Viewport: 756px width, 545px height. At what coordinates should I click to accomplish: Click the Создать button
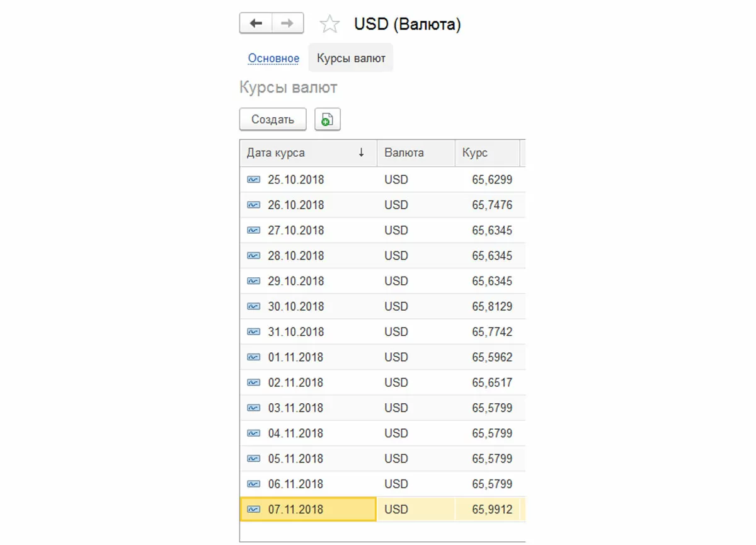click(273, 120)
